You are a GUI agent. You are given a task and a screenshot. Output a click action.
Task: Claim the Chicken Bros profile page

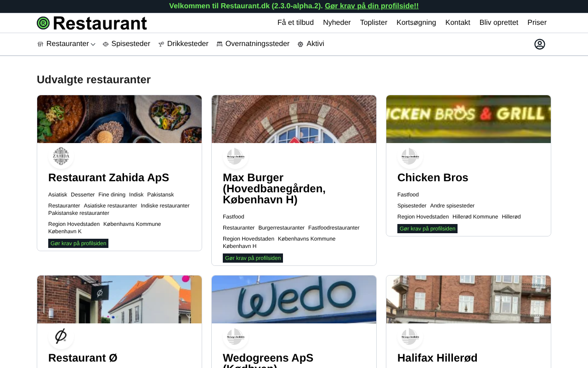(427, 229)
